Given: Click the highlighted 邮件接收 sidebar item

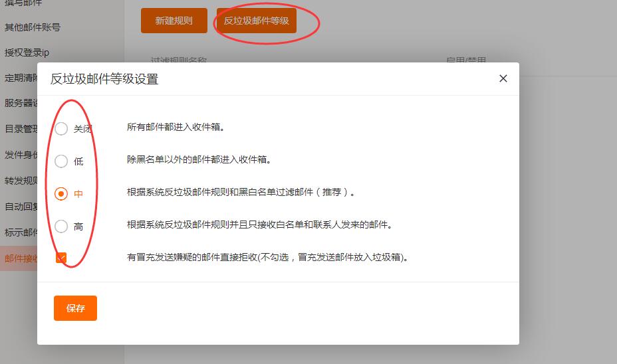Looking at the screenshot, I should pos(20,258).
